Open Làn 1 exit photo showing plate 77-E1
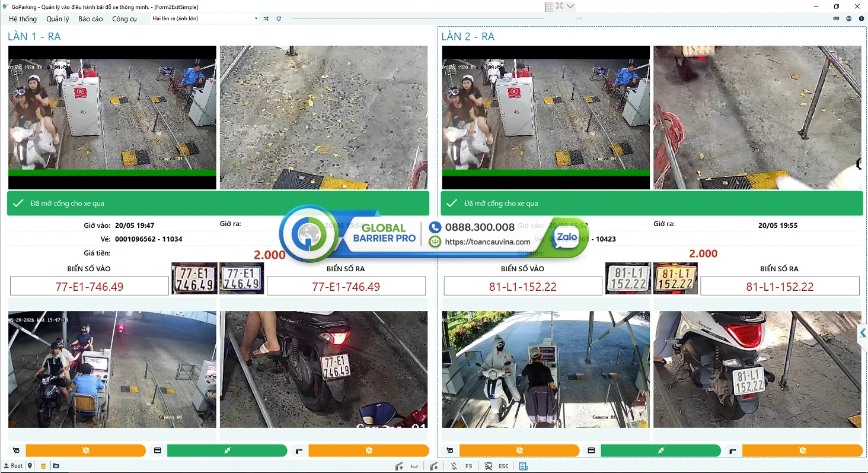The image size is (868, 473). pos(324,370)
